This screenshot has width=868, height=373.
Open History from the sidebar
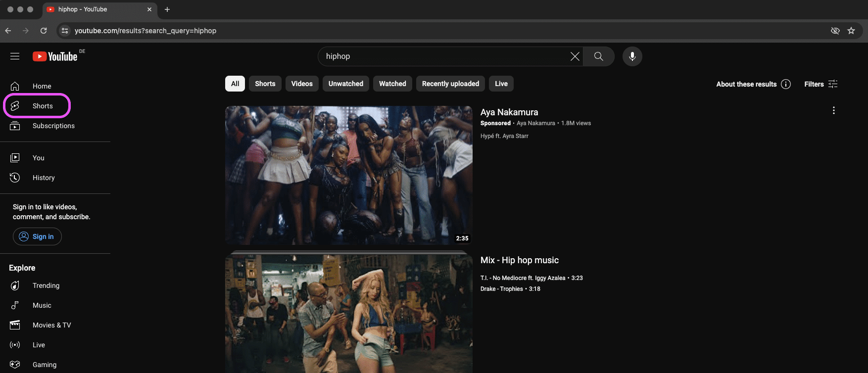(x=44, y=178)
